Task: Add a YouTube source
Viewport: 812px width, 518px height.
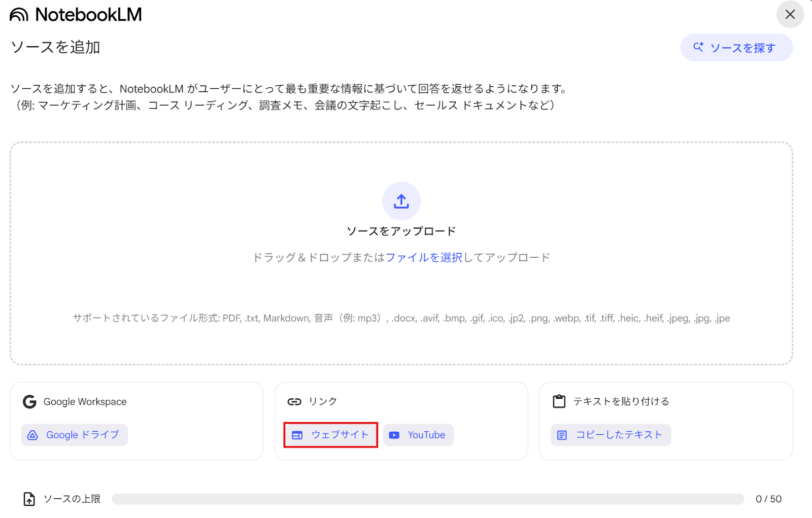Action: [418, 435]
